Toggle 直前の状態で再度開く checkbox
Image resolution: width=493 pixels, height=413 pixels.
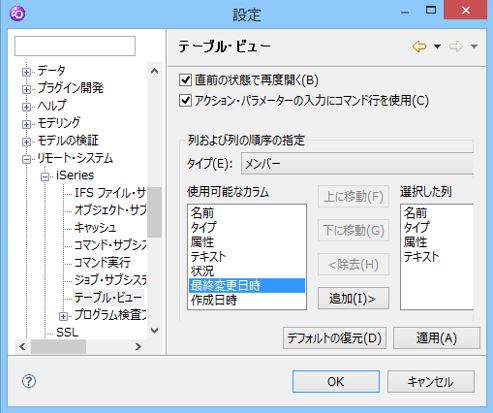point(185,80)
